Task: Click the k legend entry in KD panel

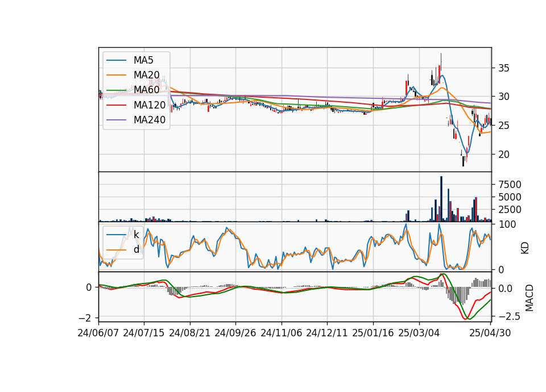Action: pyautogui.click(x=136, y=235)
